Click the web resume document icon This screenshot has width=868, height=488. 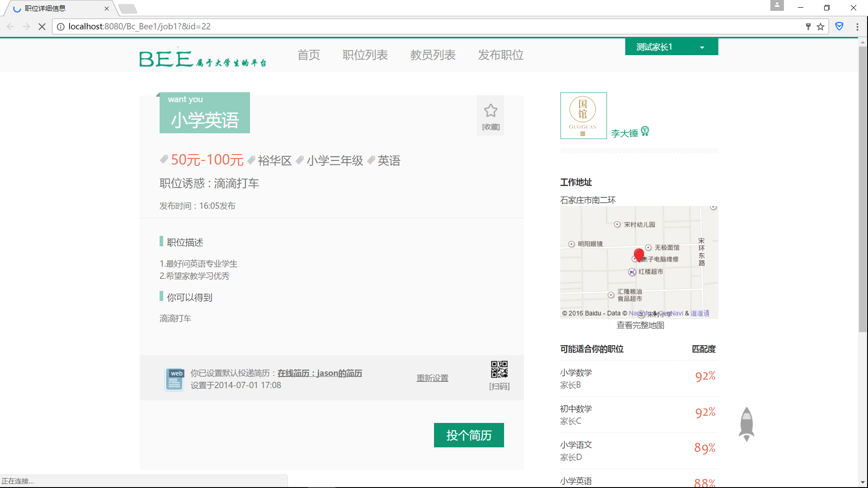click(175, 379)
